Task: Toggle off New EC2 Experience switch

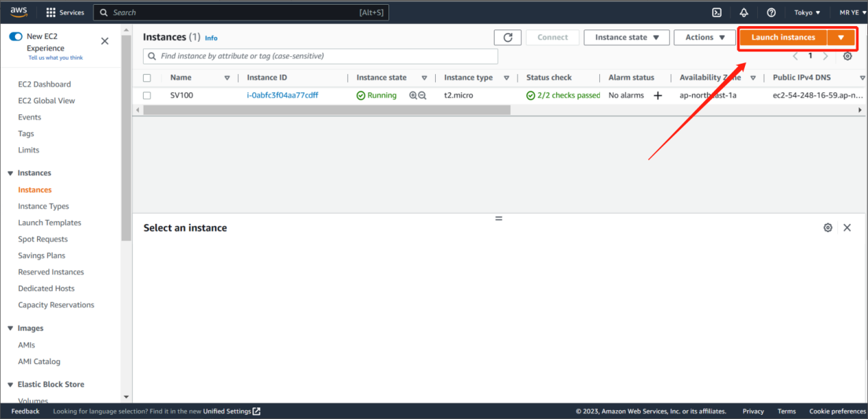Action: tap(16, 36)
